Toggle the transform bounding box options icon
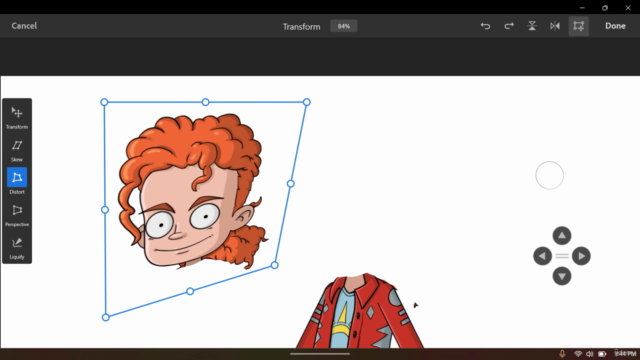640x360 pixels. [x=579, y=26]
